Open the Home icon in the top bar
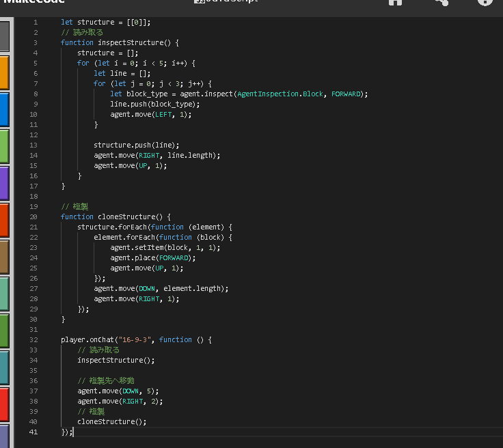Viewport: 503px width, 448px height. pyautogui.click(x=395, y=3)
